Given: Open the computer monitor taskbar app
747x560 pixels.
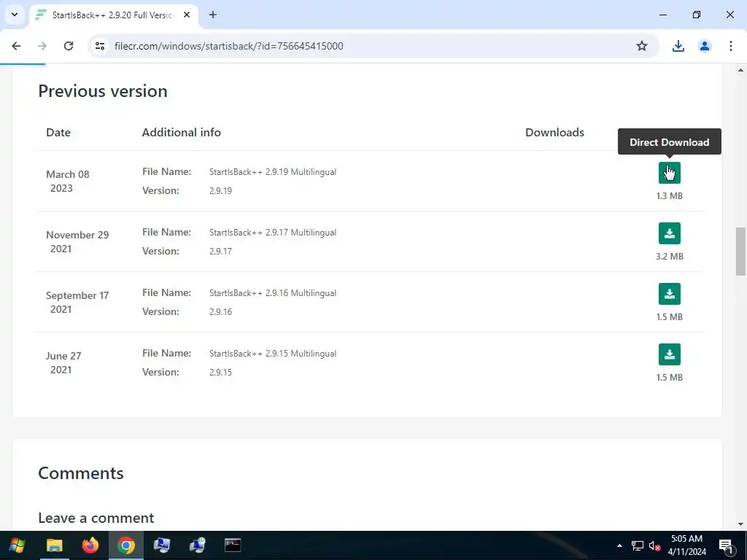Looking at the screenshot, I should (161, 545).
